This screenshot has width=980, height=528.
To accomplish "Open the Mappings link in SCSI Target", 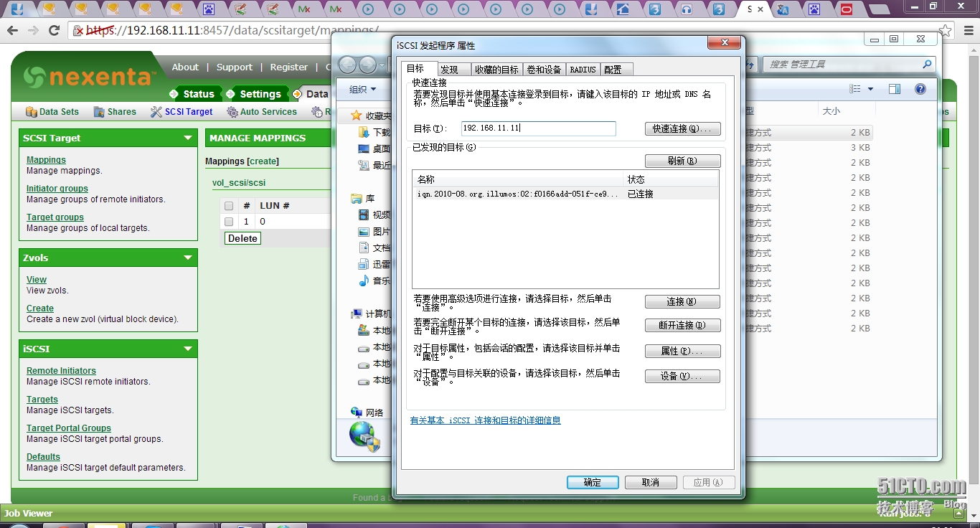I will point(46,160).
